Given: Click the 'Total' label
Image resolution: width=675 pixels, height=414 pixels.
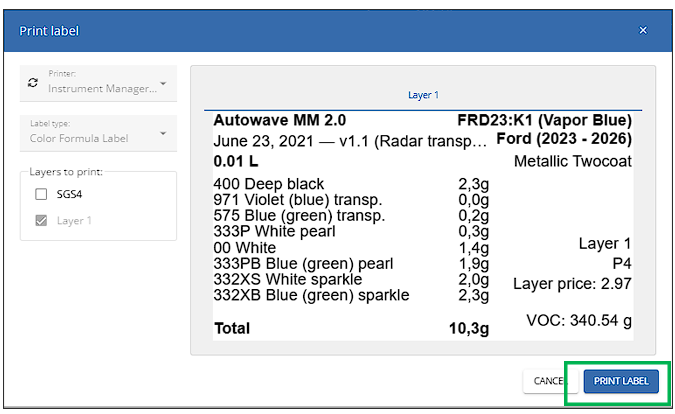Looking at the screenshot, I should pyautogui.click(x=232, y=328).
